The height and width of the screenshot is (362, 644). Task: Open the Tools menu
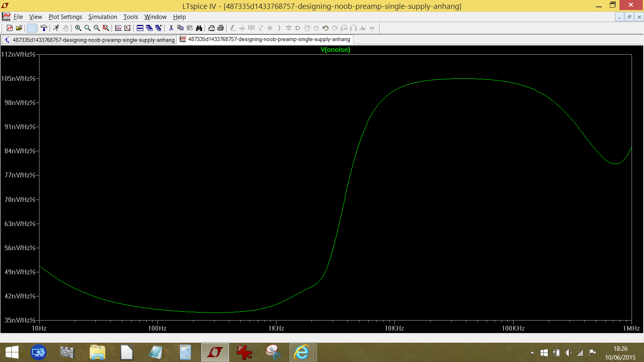coord(131,17)
